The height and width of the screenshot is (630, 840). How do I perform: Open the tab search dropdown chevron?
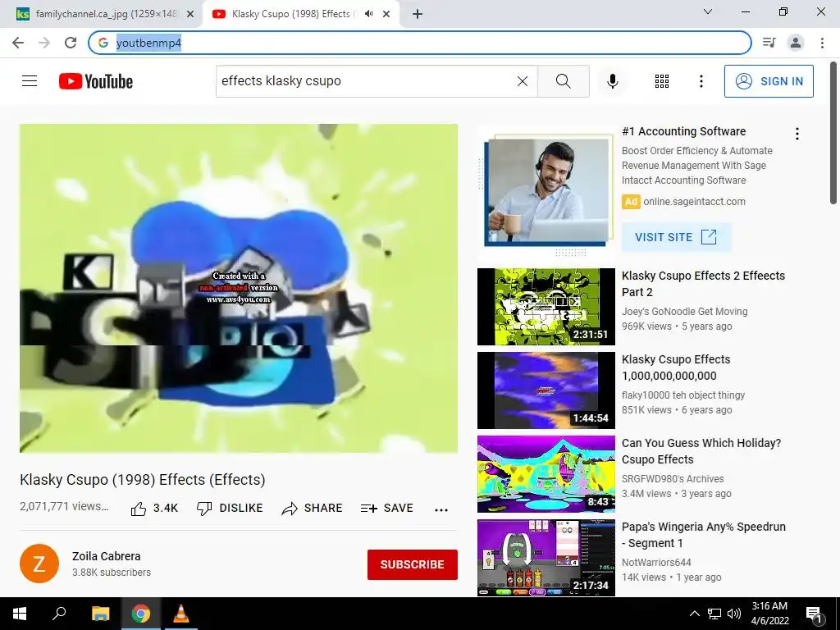pos(708,11)
